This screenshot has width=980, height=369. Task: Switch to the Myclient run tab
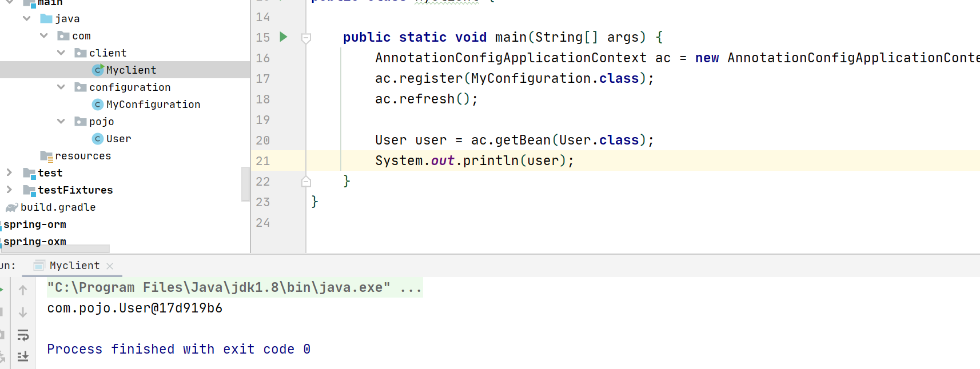pyautogui.click(x=74, y=266)
